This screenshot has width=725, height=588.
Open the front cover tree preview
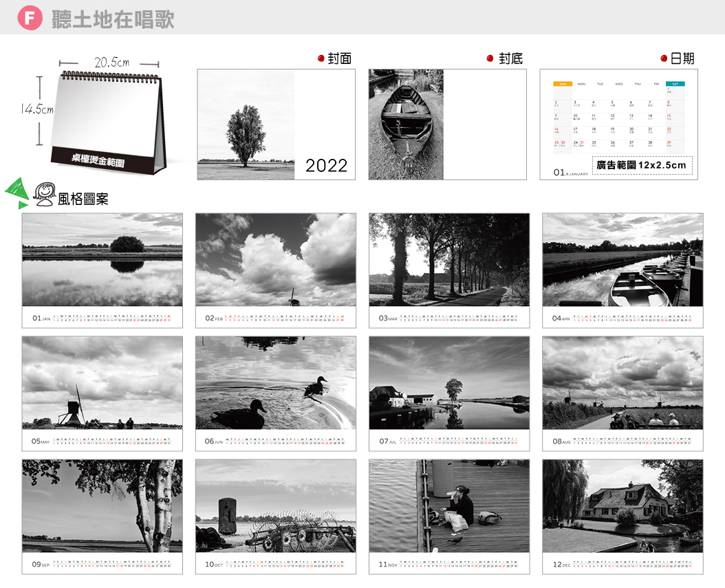(x=246, y=124)
